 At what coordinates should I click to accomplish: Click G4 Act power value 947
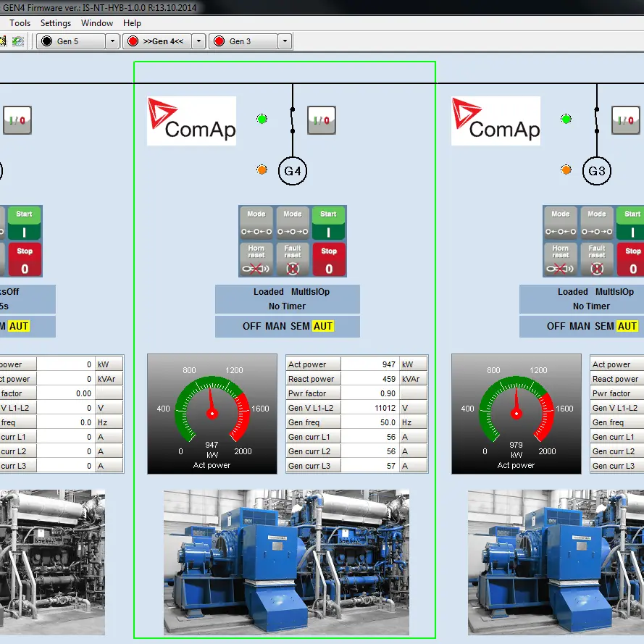(x=369, y=364)
